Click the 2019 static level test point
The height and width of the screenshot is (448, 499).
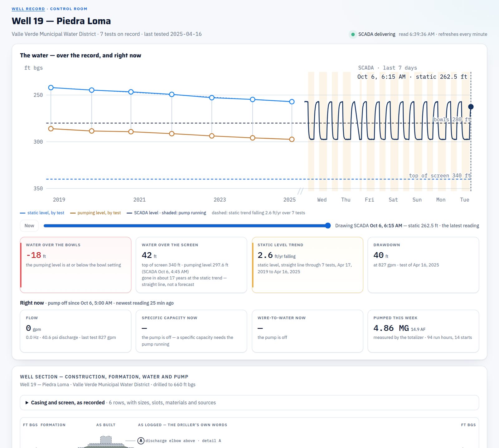coord(51,88)
